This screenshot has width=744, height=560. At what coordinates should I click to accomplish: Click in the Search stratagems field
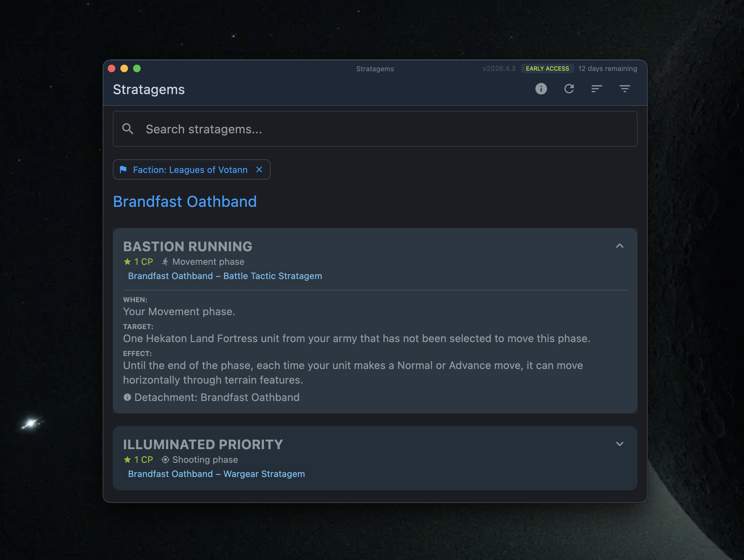pyautogui.click(x=375, y=129)
